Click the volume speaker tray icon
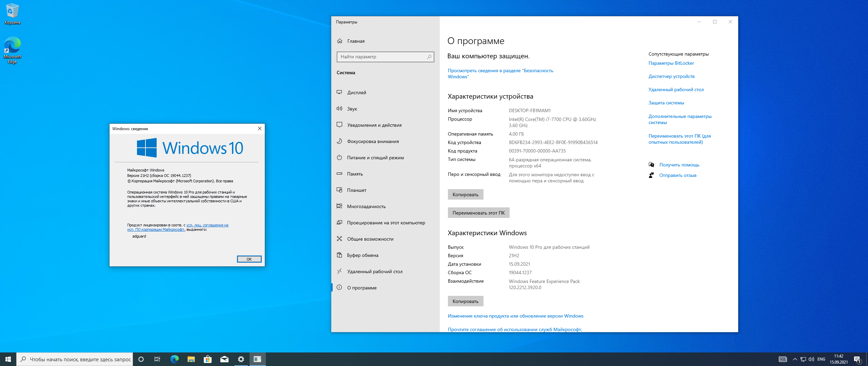This screenshot has height=366, width=868. 811,359
